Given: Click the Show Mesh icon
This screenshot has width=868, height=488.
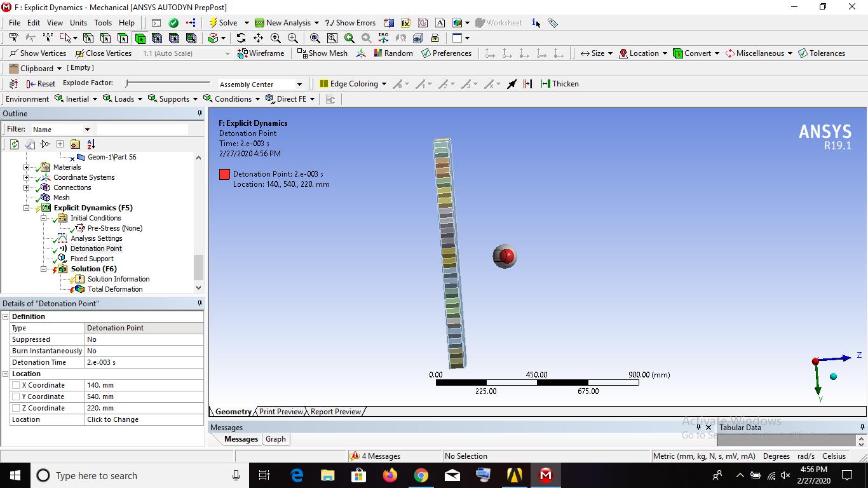Looking at the screenshot, I should pyautogui.click(x=302, y=53).
